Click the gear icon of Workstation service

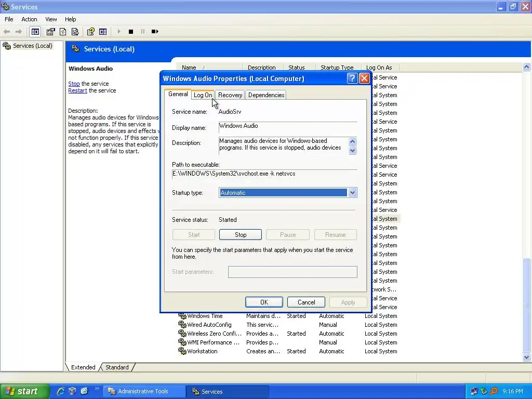point(182,351)
